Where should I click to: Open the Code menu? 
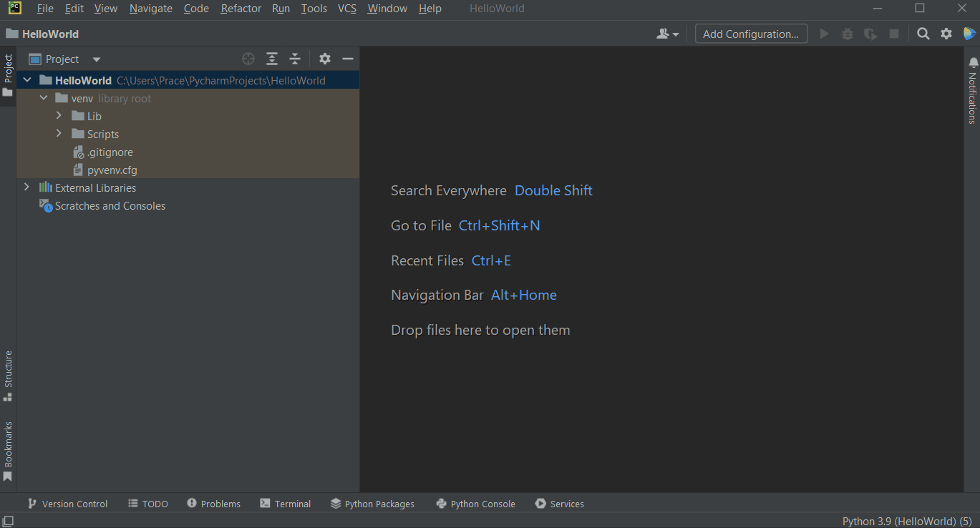196,9
